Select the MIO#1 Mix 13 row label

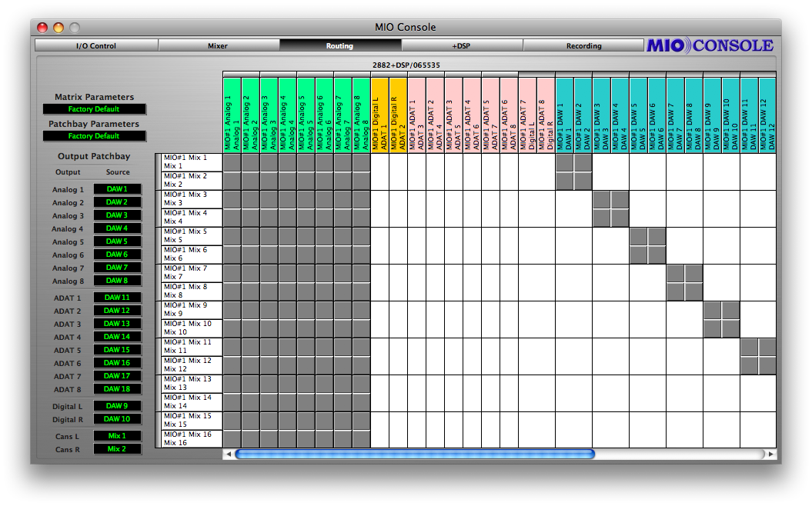(192, 384)
